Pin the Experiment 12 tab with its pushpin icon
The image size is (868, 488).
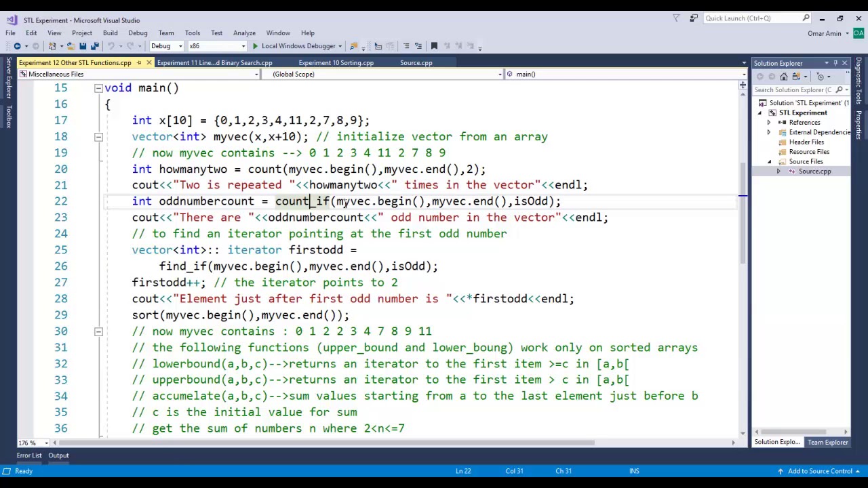[139, 63]
